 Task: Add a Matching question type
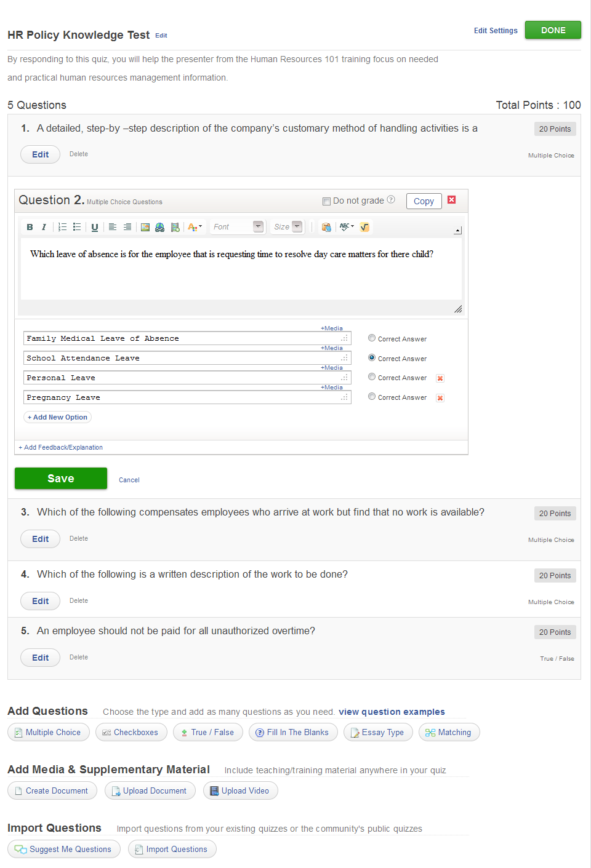pyautogui.click(x=449, y=732)
